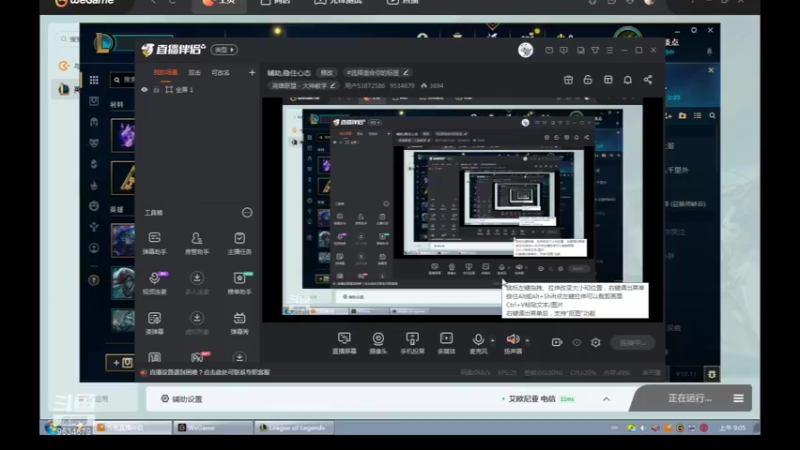Click the record video camera icon

click(x=557, y=342)
